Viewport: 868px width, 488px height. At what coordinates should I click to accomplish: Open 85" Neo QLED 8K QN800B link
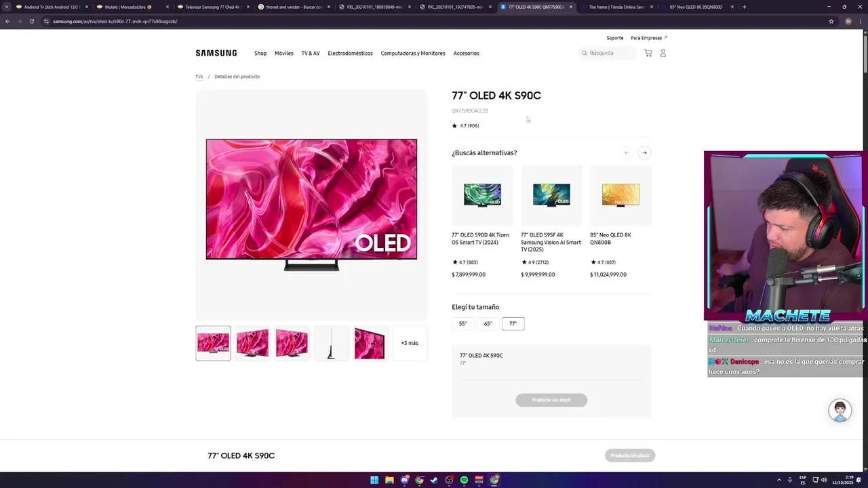click(x=610, y=239)
